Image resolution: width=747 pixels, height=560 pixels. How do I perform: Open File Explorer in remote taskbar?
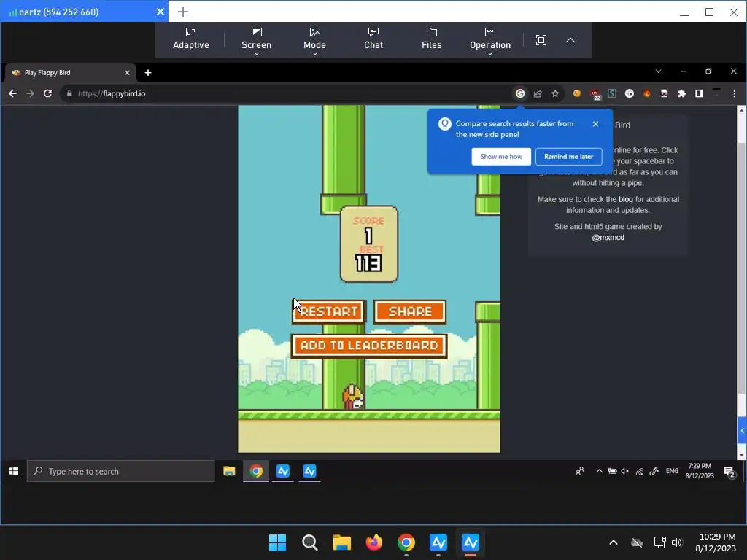click(x=229, y=472)
